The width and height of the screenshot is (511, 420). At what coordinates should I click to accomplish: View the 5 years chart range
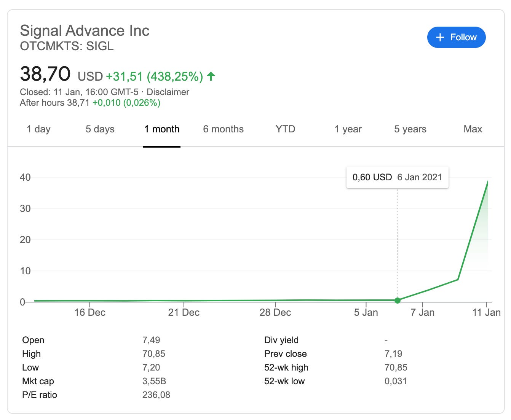point(410,129)
